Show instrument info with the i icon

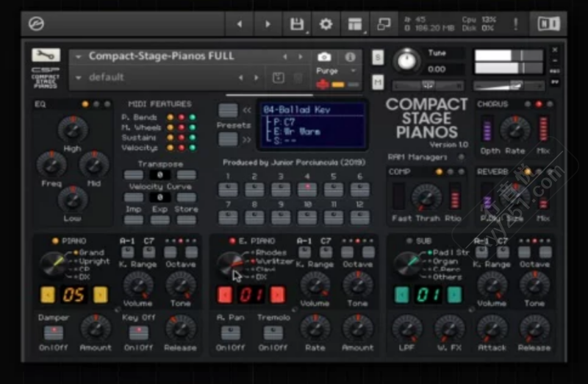[x=351, y=57]
